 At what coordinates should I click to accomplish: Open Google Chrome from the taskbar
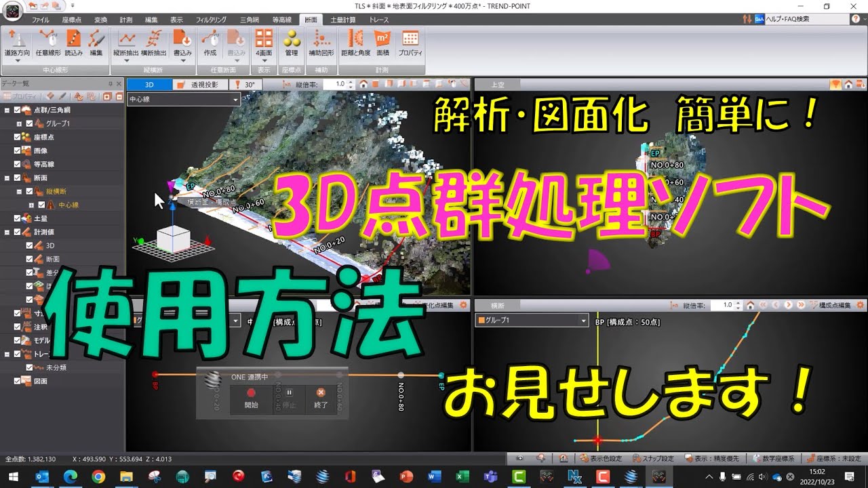point(98,476)
